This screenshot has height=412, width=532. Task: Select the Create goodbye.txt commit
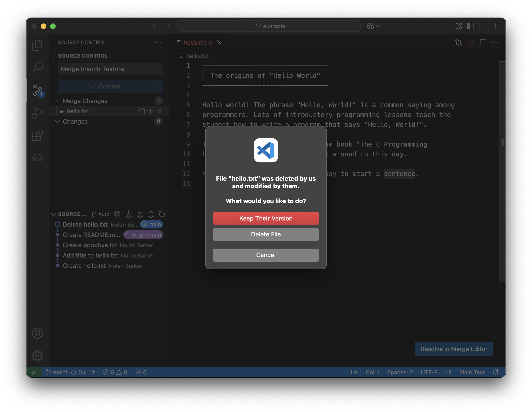109,245
